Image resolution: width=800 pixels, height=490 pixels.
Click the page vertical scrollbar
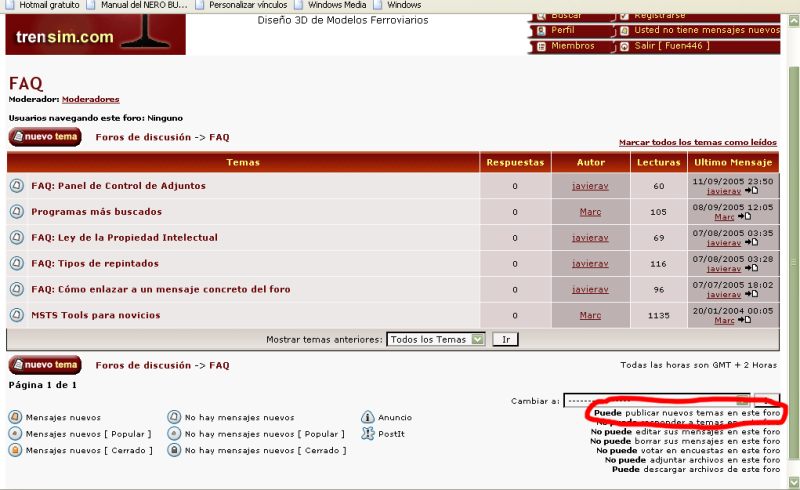click(x=793, y=250)
